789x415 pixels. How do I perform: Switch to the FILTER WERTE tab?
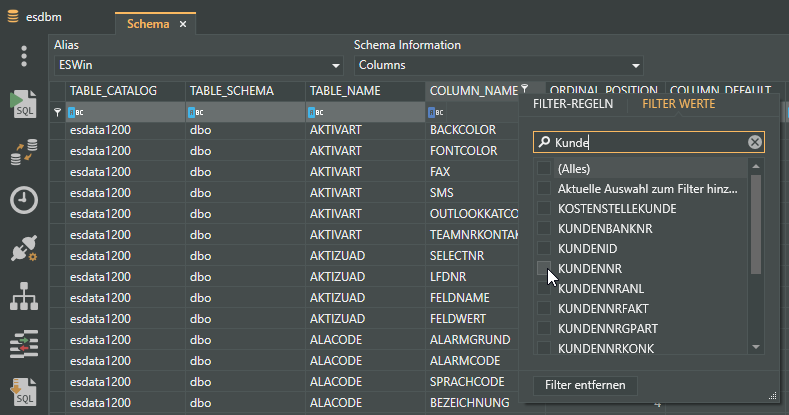(x=678, y=104)
